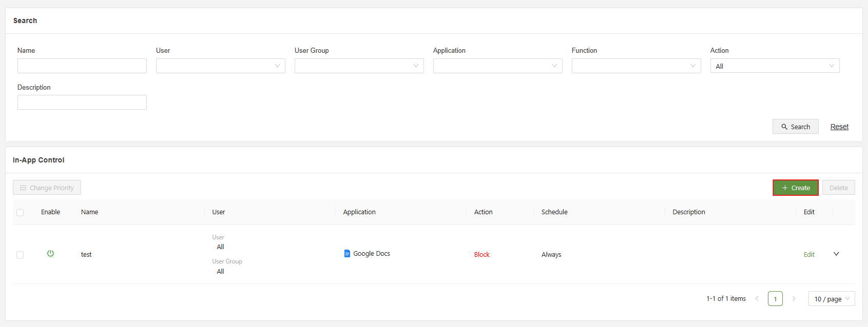
Task: Click into the Description search field
Action: point(82,102)
